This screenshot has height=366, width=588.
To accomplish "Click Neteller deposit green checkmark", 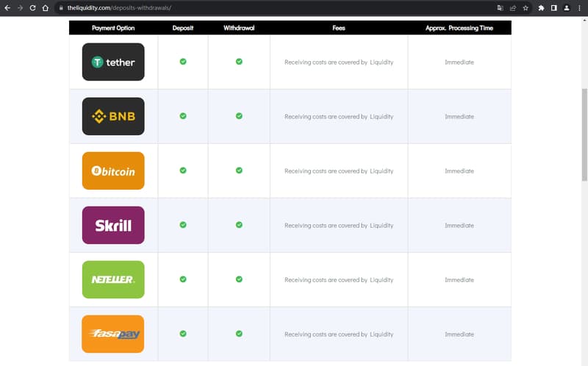I will pyautogui.click(x=183, y=279).
